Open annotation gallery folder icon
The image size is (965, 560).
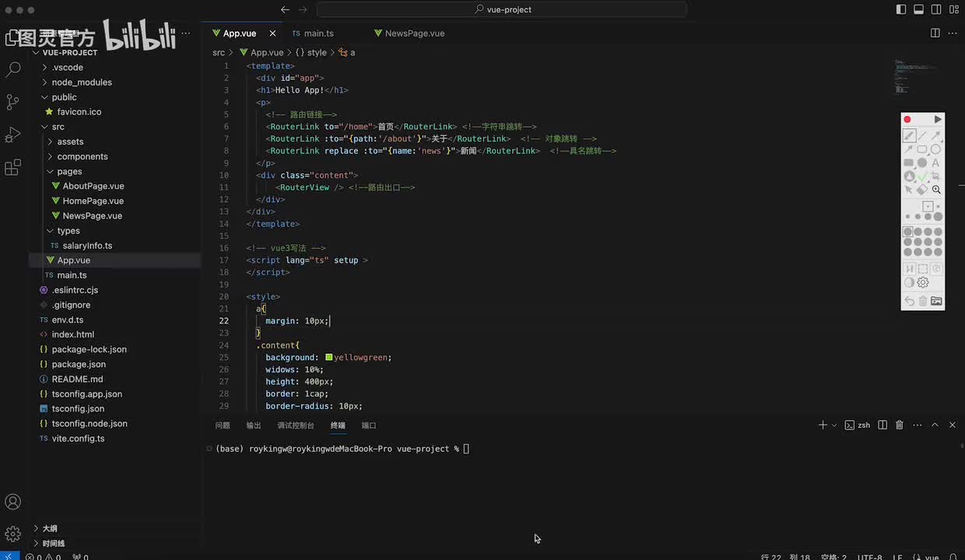pos(937,301)
